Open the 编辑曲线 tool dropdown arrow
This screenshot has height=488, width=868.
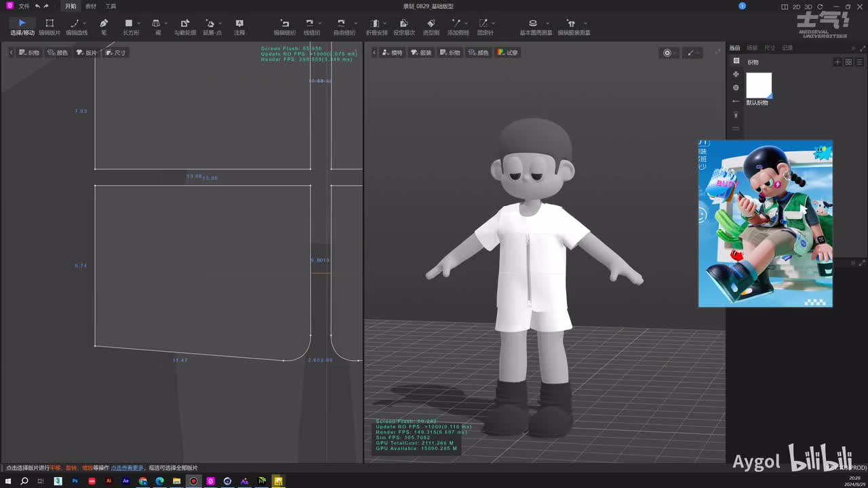click(85, 24)
